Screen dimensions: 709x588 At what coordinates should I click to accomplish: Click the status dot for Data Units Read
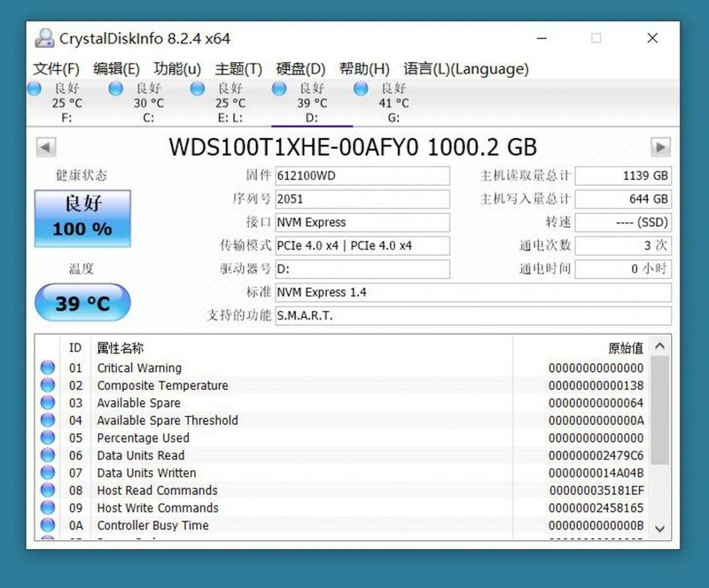[48, 455]
